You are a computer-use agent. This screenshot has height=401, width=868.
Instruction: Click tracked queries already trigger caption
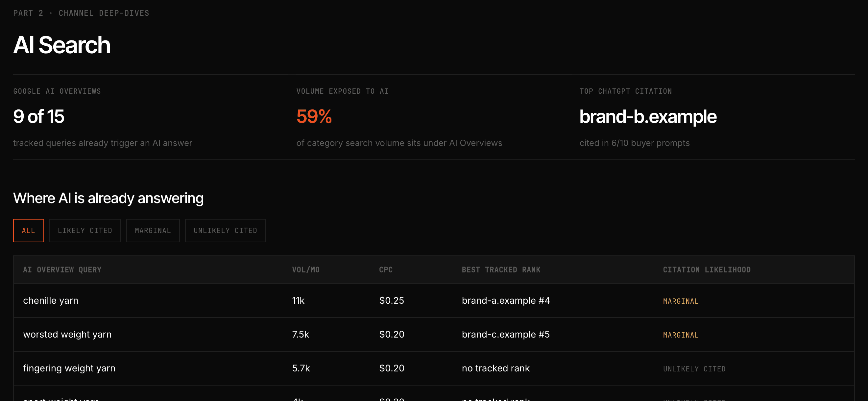103,143
